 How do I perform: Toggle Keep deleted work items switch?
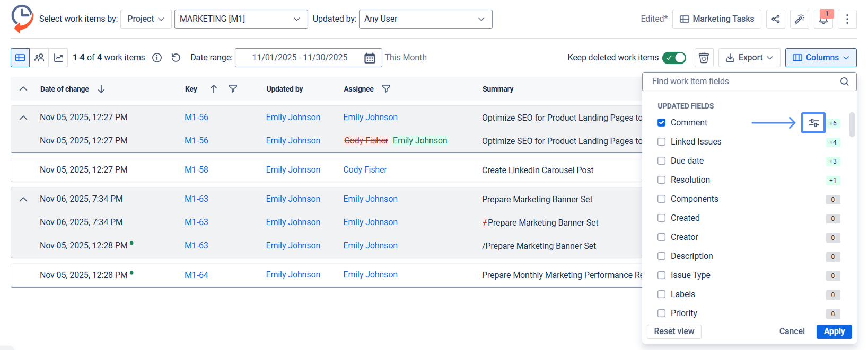coord(674,58)
